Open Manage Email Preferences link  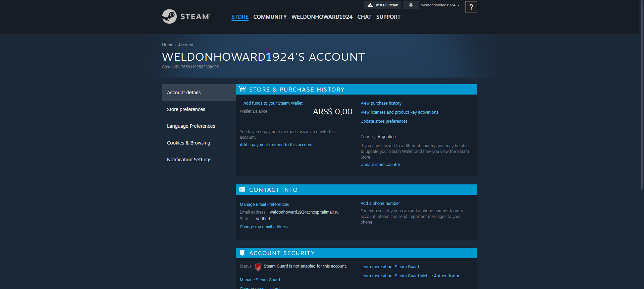coord(264,205)
